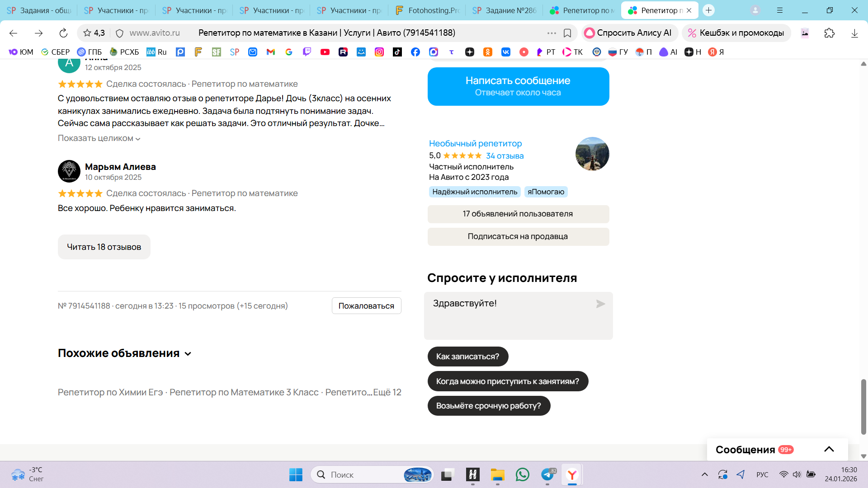868x488 pixels.
Task: Open WhatsApp from the taskbar
Action: pos(522,475)
